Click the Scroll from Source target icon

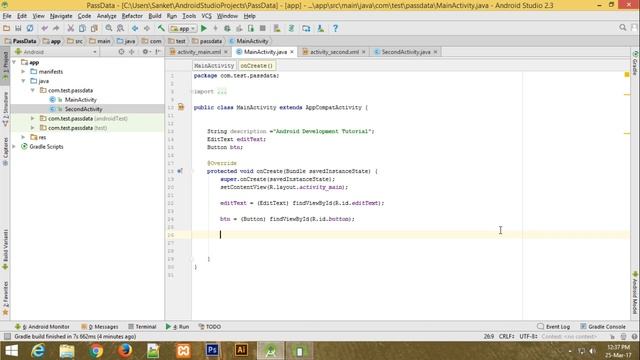coord(121,52)
